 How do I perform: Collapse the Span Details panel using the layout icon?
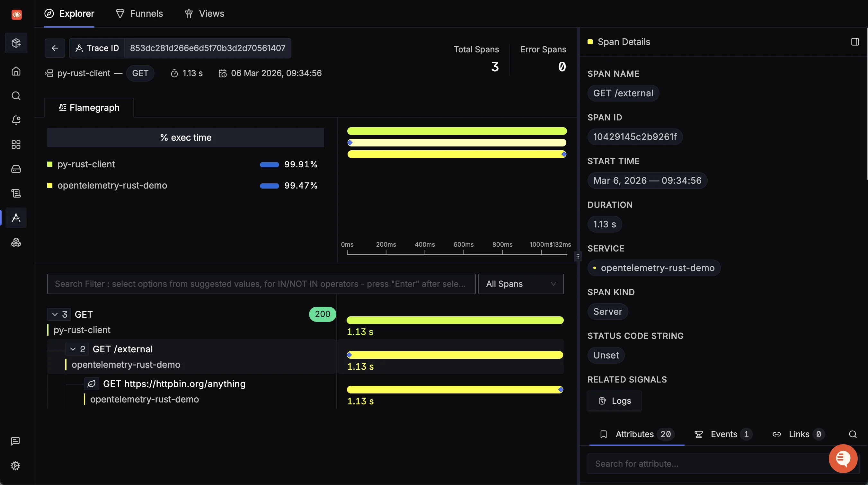click(x=855, y=42)
